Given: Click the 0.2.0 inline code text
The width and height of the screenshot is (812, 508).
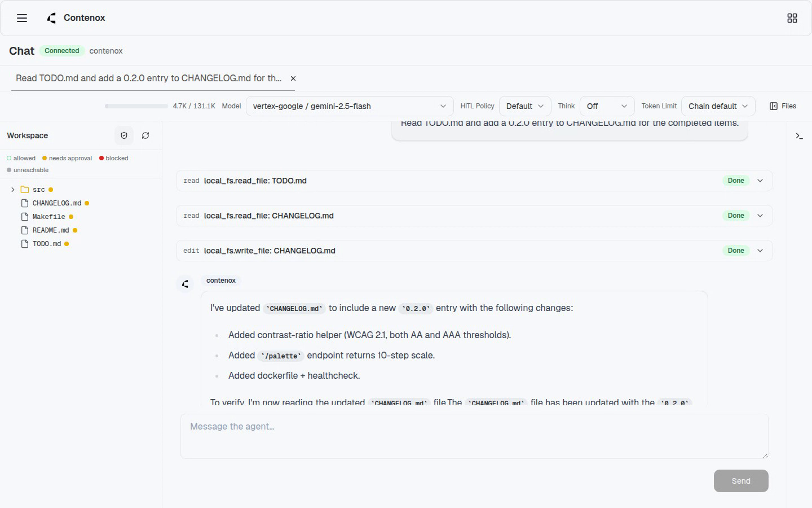Looking at the screenshot, I should 416,308.
